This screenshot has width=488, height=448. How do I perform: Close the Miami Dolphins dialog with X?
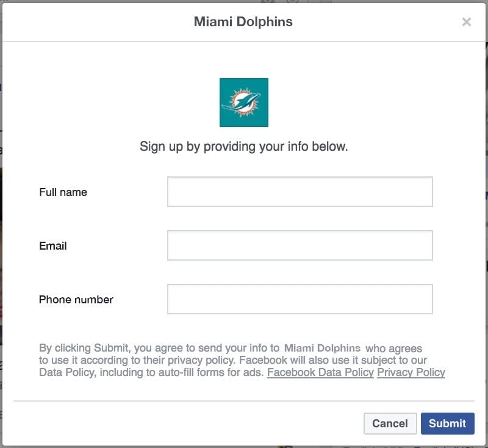tap(466, 22)
